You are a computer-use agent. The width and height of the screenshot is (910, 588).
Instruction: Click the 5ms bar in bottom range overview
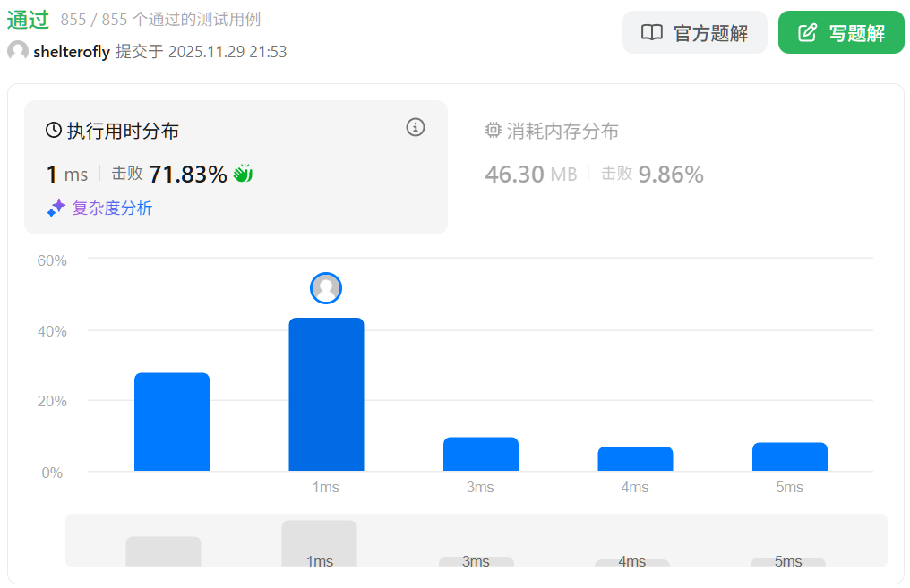pos(787,562)
